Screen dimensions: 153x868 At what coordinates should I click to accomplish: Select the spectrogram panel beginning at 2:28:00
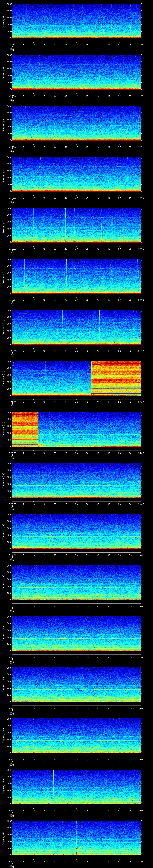[77, 736]
